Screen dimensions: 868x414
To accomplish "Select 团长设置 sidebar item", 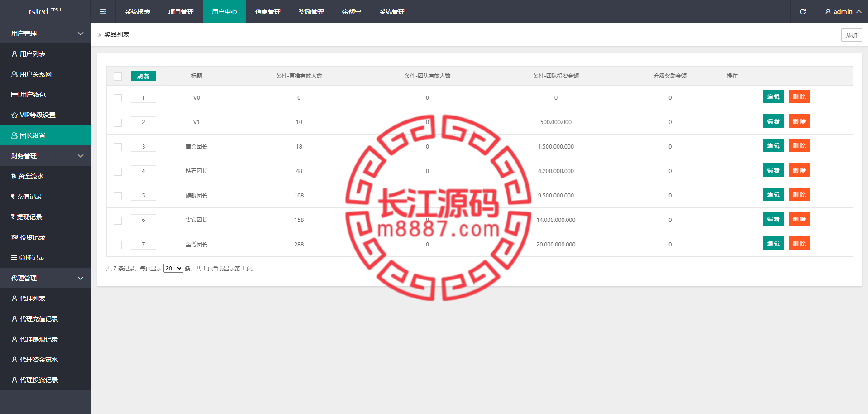I will tap(45, 135).
